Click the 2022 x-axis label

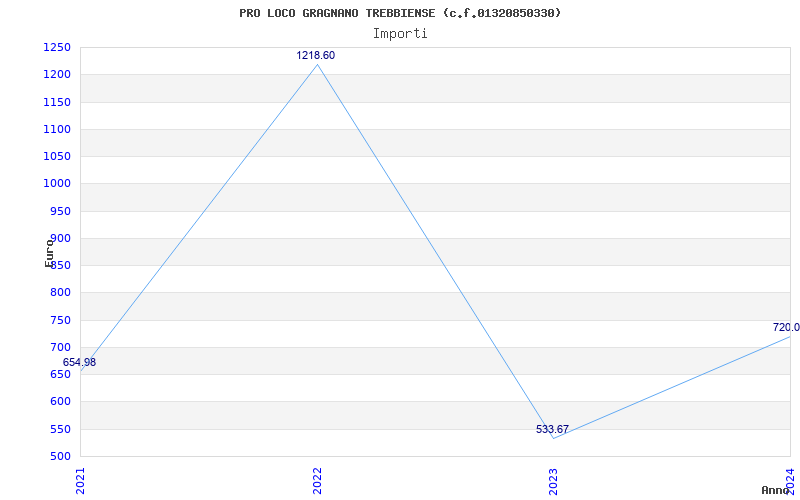pos(317,481)
